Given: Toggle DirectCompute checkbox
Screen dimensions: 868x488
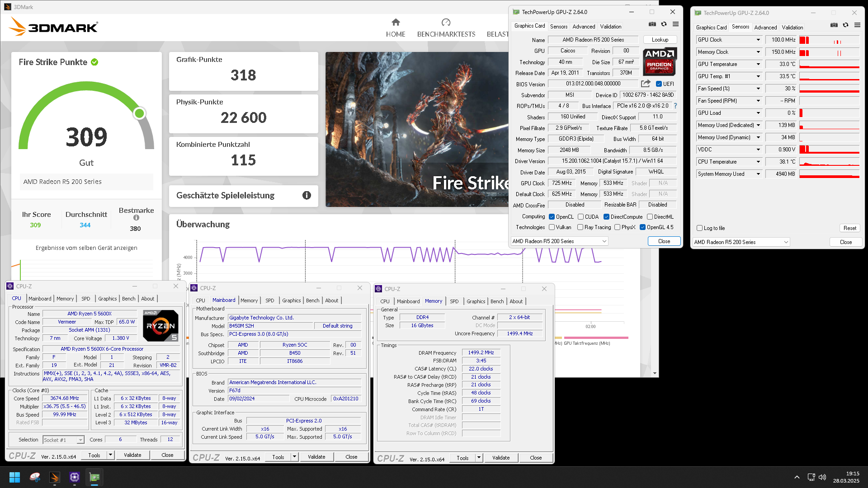Looking at the screenshot, I should tap(606, 217).
